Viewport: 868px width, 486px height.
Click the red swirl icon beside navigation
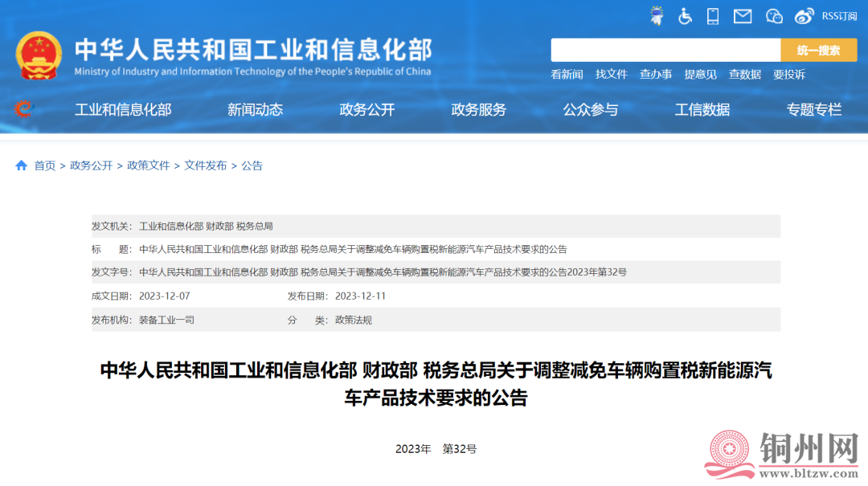tap(23, 108)
